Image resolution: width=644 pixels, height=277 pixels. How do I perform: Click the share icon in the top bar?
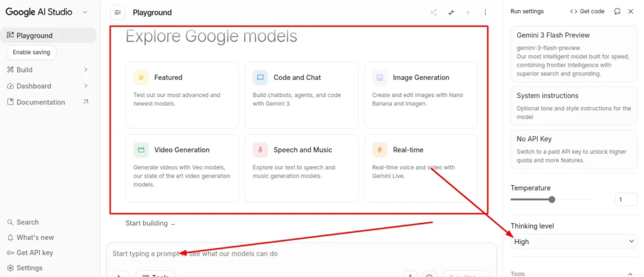pos(434,13)
